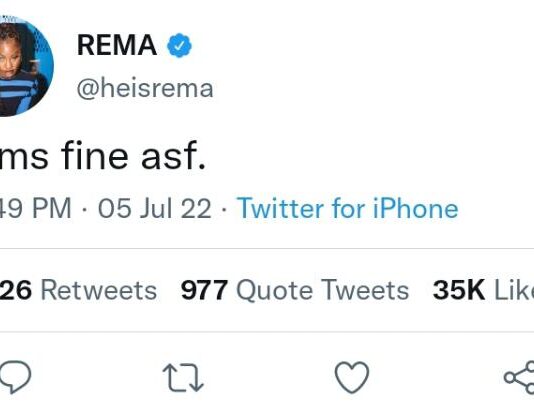Click the 35K like count number
Viewport: 534px width, 411px height.
(459, 290)
